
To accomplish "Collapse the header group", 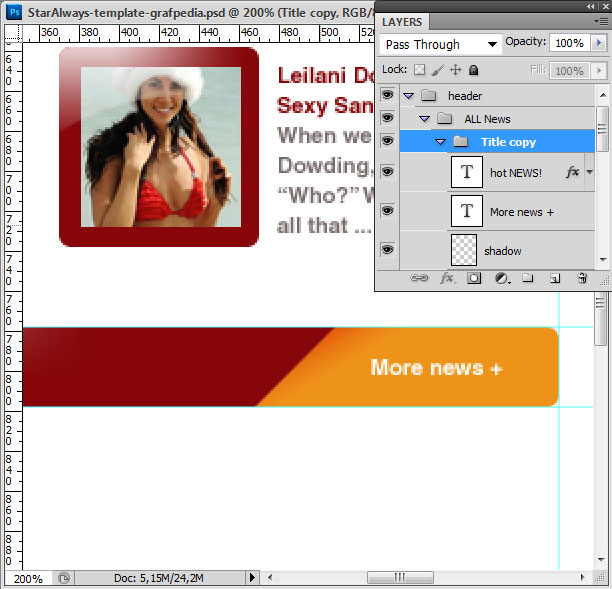I will click(408, 96).
